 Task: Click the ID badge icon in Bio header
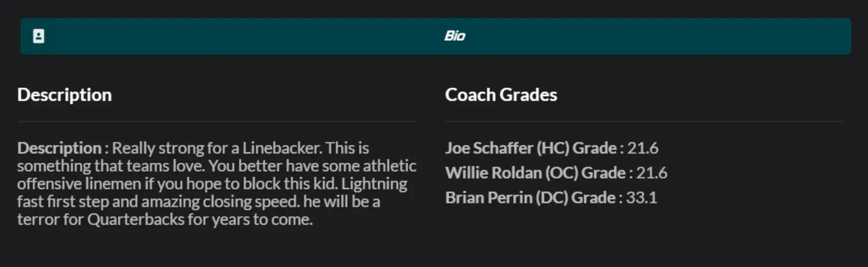click(39, 36)
